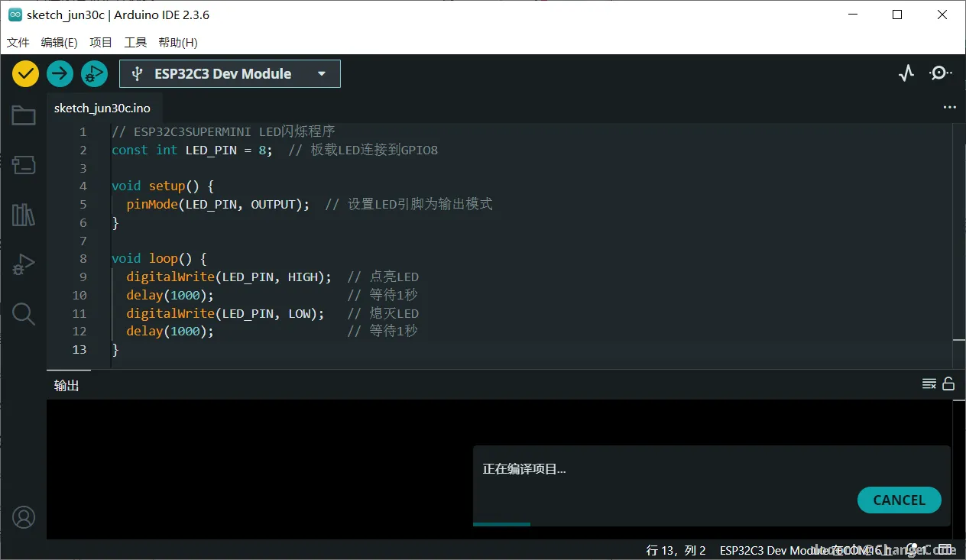Click OUTPUT in the pinMode call
The height and width of the screenshot is (560, 966).
click(273, 204)
